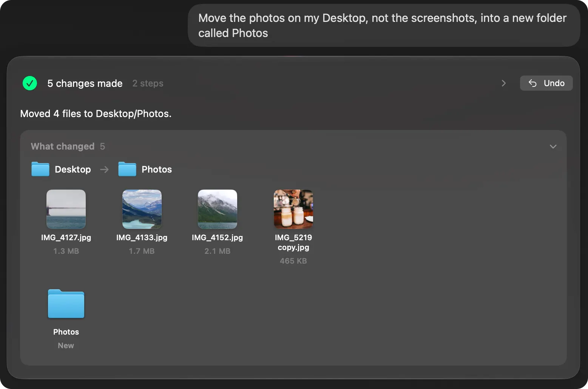Click the 'New' label under Photos folder
Image resolution: width=588 pixels, height=389 pixels.
click(x=66, y=346)
